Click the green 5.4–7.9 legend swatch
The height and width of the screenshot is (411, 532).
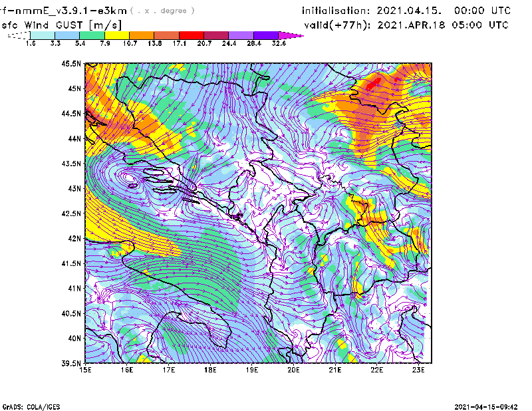(92, 35)
